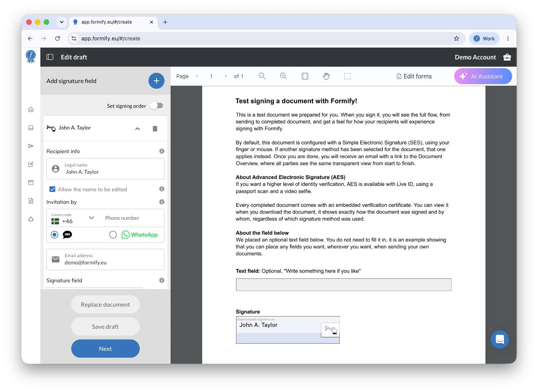Show info about Invitation by
The height and width of the screenshot is (392, 538).
162,202
